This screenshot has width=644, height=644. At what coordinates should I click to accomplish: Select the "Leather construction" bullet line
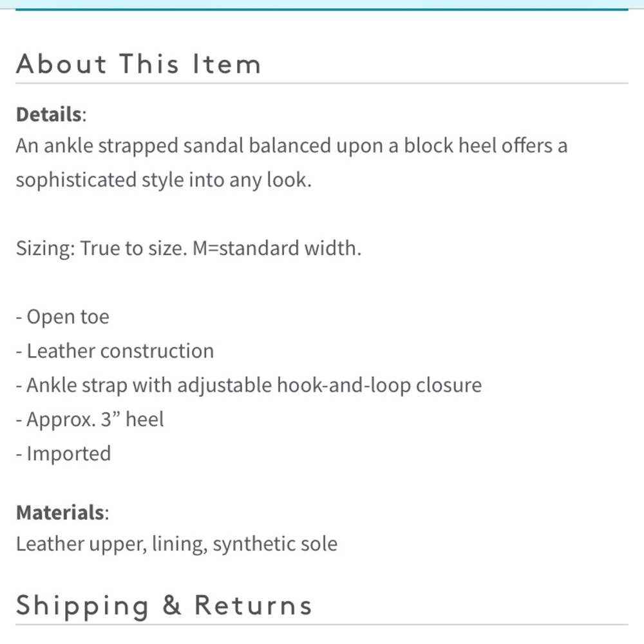[x=115, y=351]
